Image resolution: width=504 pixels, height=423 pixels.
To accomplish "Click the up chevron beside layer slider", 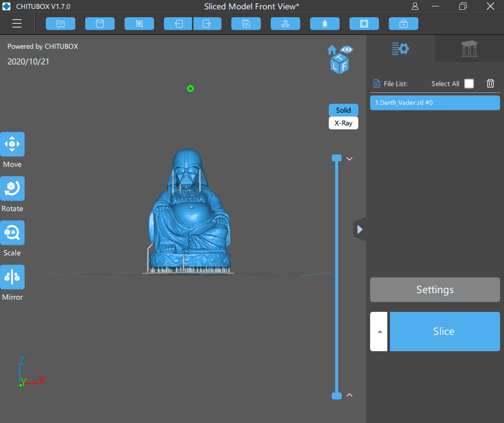I will tap(349, 395).
